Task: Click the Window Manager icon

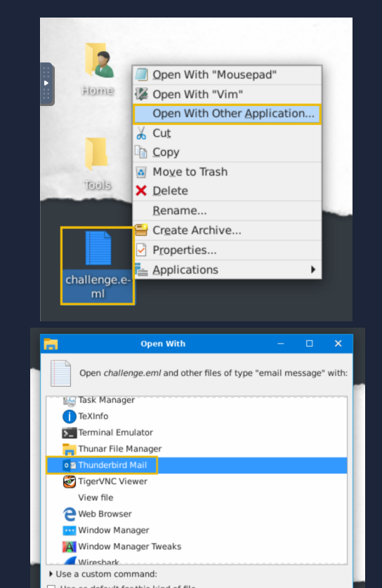Action: (69, 530)
